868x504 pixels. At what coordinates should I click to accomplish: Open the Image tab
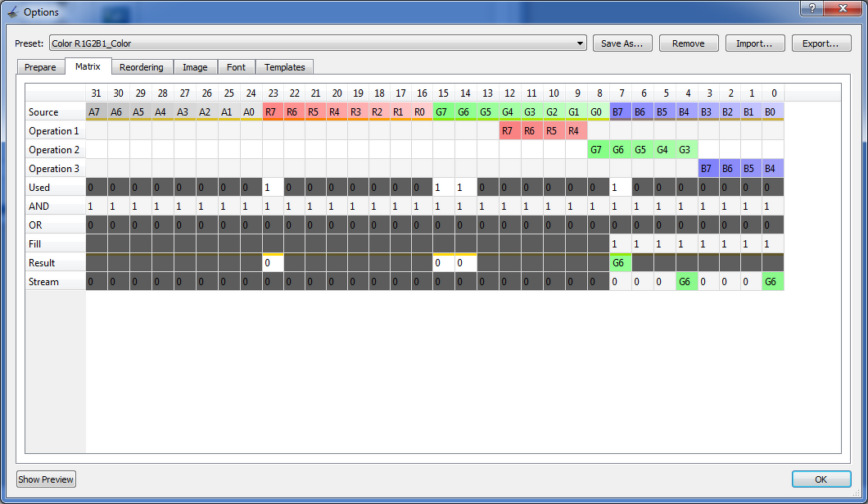[196, 67]
